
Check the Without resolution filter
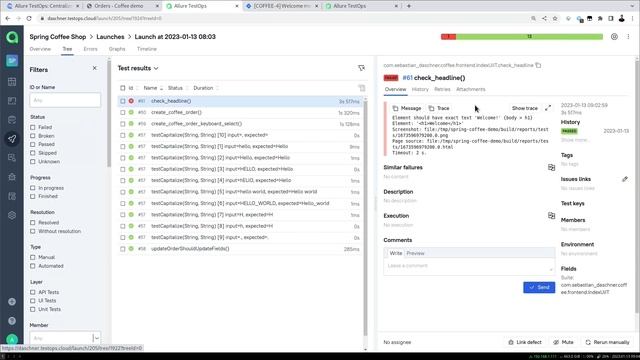33,231
